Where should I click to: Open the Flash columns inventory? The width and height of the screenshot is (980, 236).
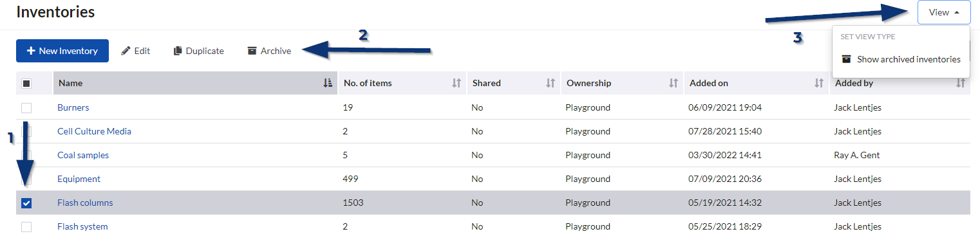pos(85,203)
